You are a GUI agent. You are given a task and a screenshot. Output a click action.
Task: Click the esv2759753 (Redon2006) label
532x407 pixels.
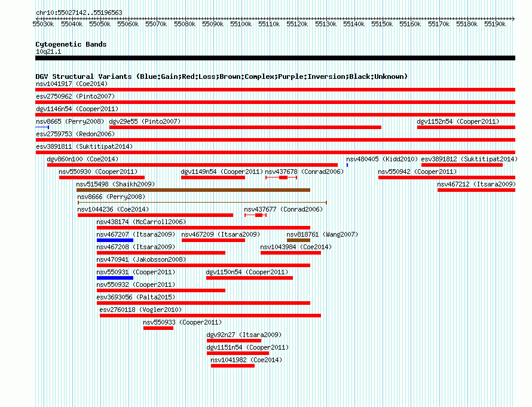(x=75, y=134)
